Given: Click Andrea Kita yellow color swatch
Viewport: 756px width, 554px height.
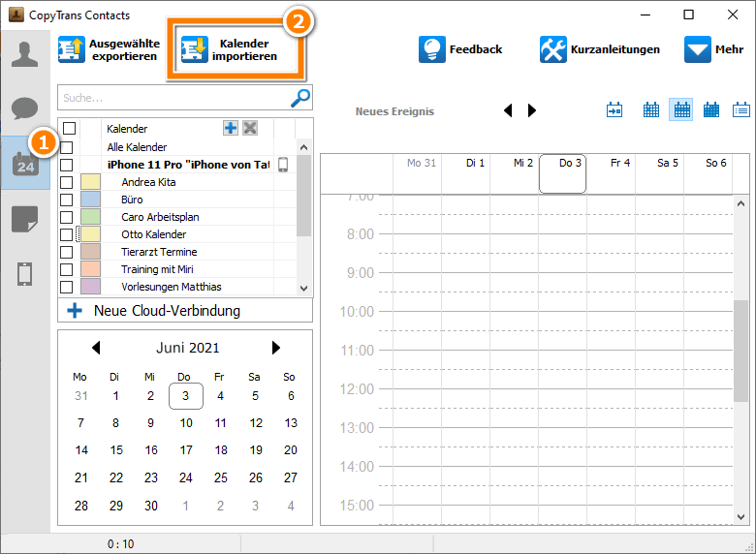Looking at the screenshot, I should [91, 182].
